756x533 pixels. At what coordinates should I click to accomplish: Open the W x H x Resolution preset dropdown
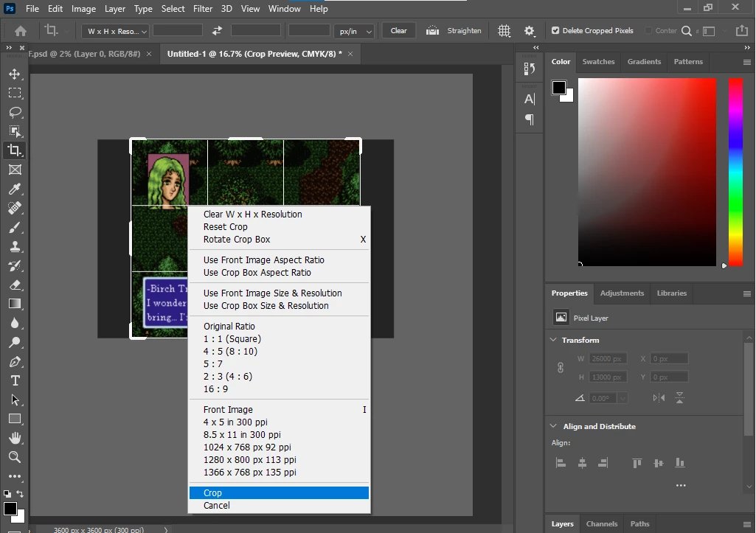point(116,31)
